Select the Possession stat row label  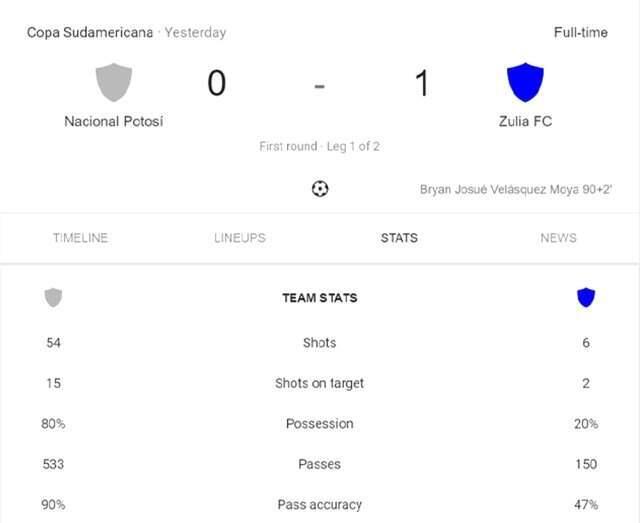[320, 424]
